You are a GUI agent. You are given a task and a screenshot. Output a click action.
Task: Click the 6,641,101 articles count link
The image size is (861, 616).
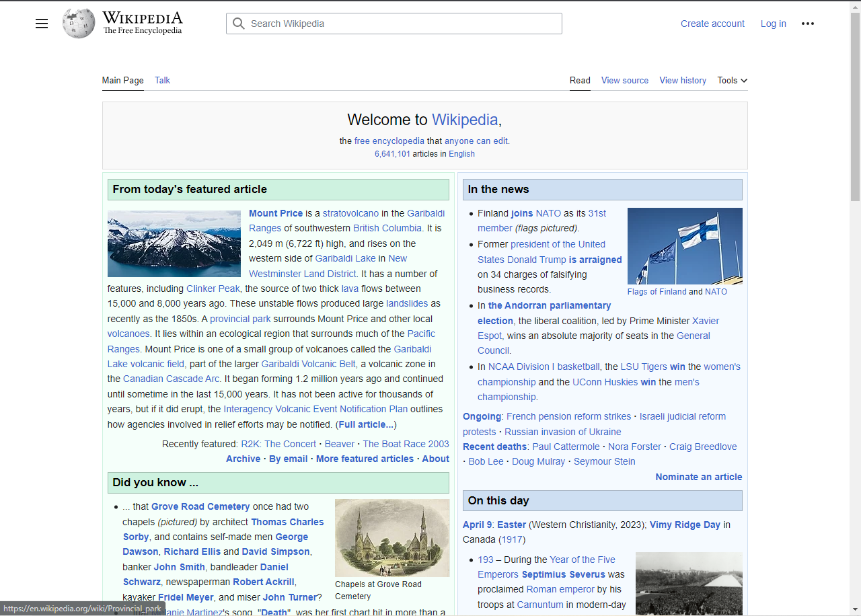[x=392, y=154]
